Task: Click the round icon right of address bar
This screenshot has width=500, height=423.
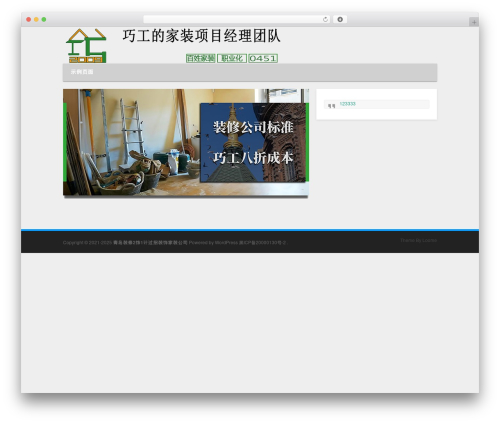Action: tap(340, 19)
